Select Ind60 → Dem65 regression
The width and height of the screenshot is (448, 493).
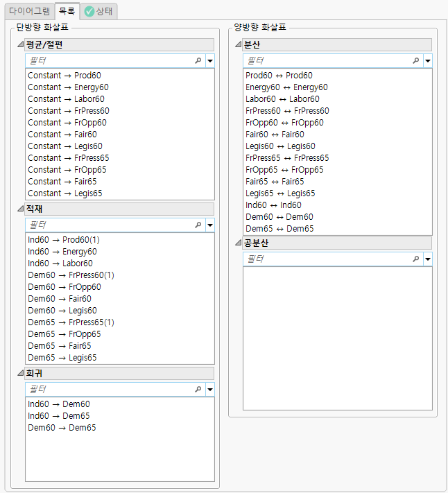120,416
